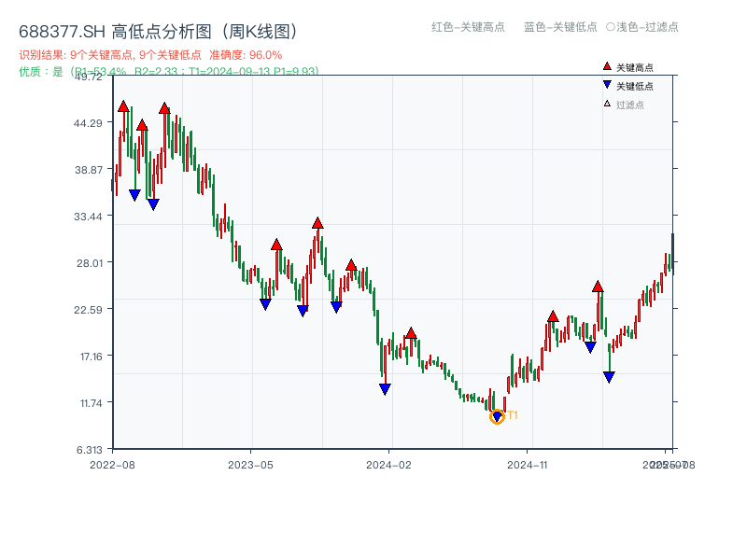Select the blue low marker right after 2023-05

(265, 304)
